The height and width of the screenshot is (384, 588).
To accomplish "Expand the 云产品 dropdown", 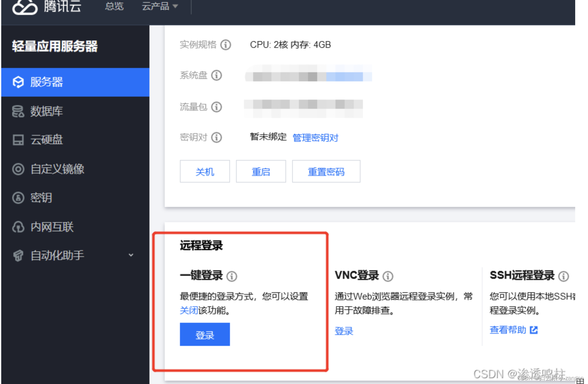I will point(160,6).
